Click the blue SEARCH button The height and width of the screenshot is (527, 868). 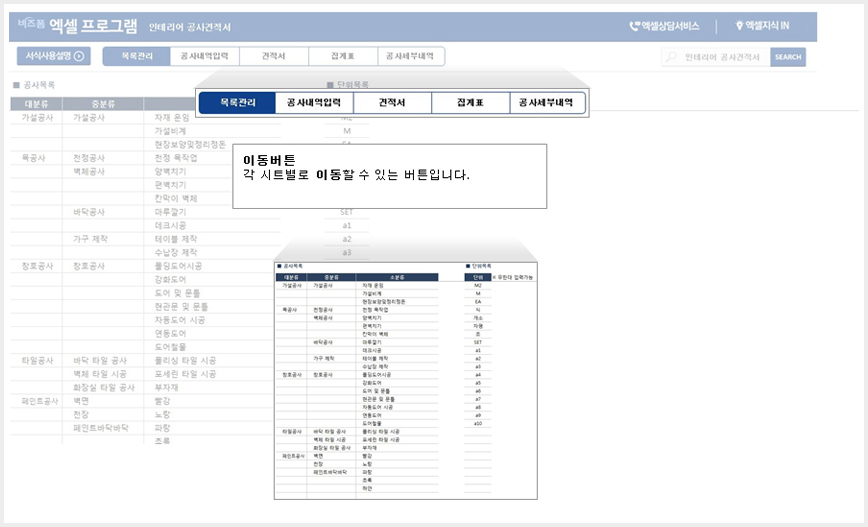788,56
